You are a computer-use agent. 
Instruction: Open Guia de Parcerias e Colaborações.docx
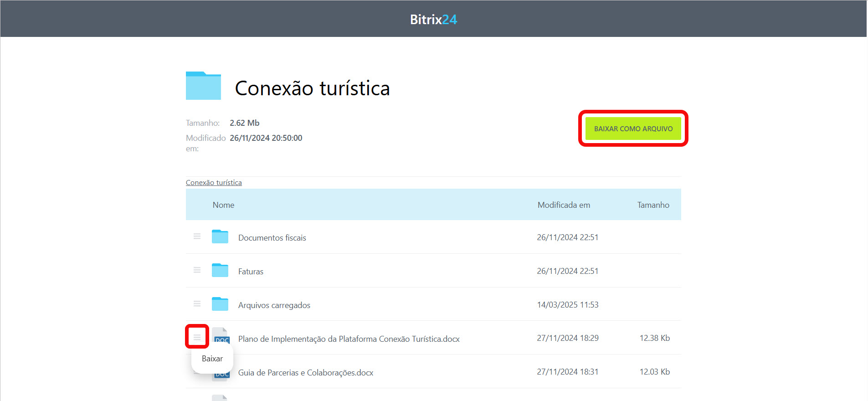tap(306, 373)
